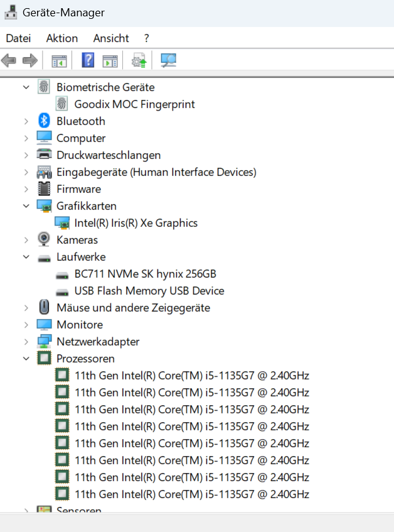394x532 pixels.
Task: Click the Netzwerkadapter network icon
Action: pyautogui.click(x=44, y=341)
